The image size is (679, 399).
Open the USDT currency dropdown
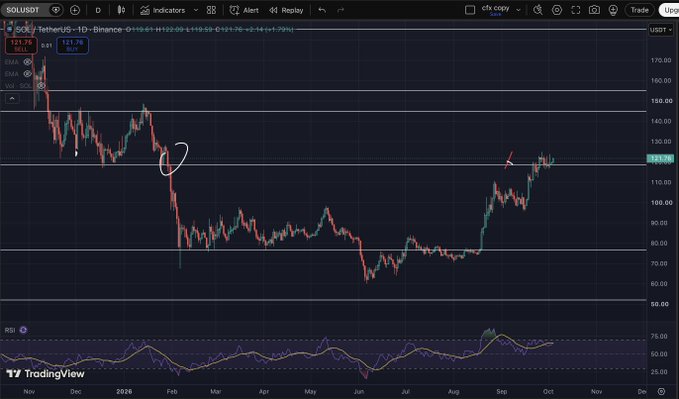660,29
